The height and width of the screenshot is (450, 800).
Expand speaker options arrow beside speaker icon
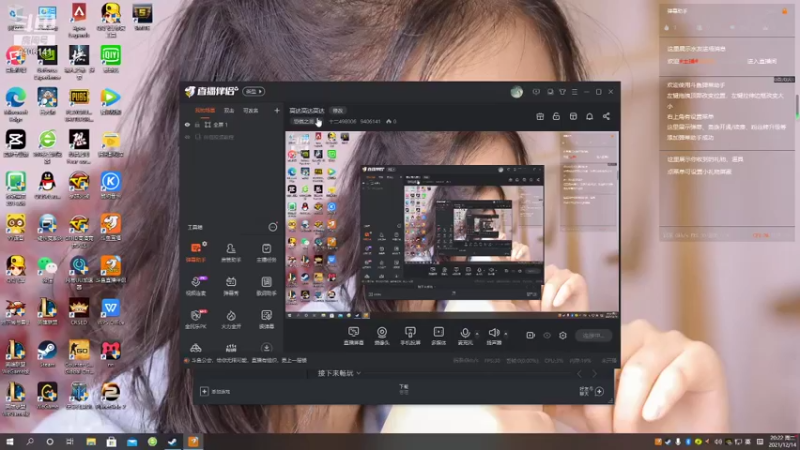[506, 334]
